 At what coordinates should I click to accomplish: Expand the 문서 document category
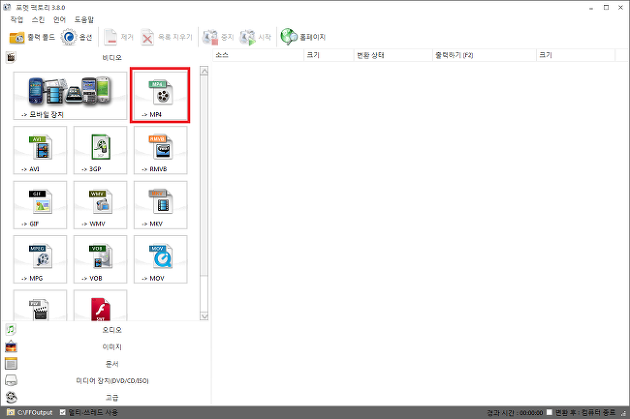[106, 364]
